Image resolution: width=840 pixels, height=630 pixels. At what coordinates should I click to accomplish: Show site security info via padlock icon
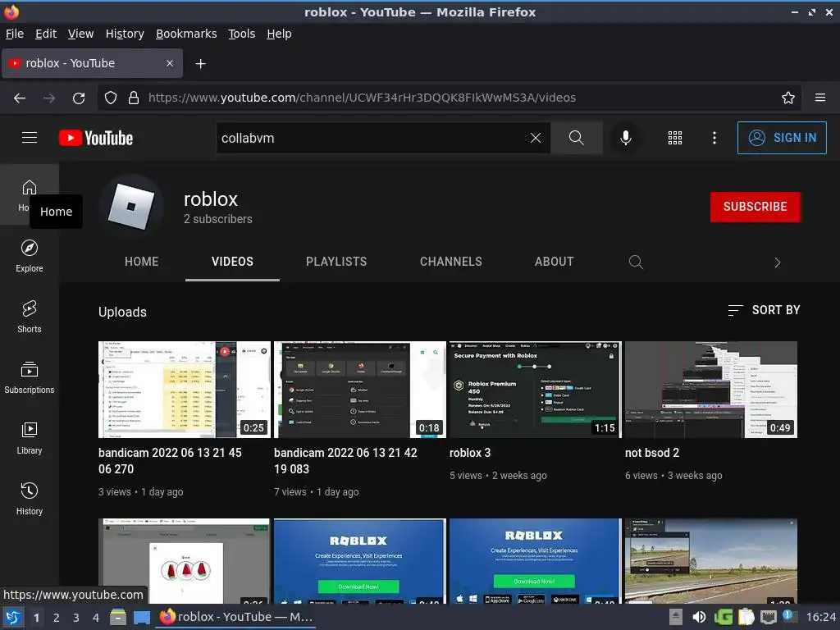[134, 98]
